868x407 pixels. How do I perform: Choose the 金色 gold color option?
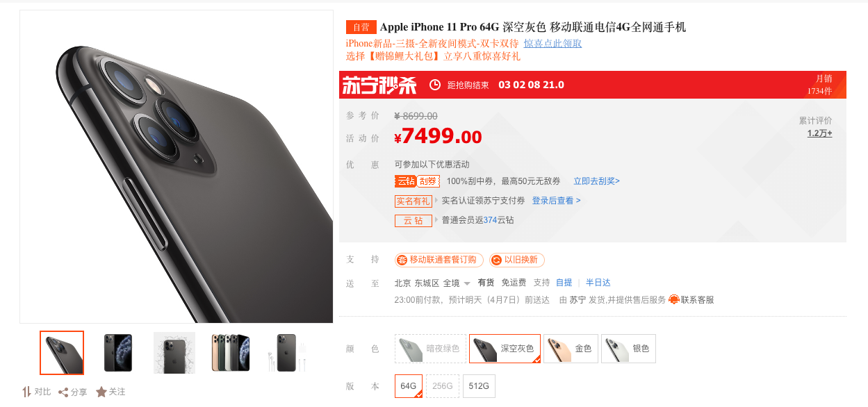pyautogui.click(x=570, y=349)
